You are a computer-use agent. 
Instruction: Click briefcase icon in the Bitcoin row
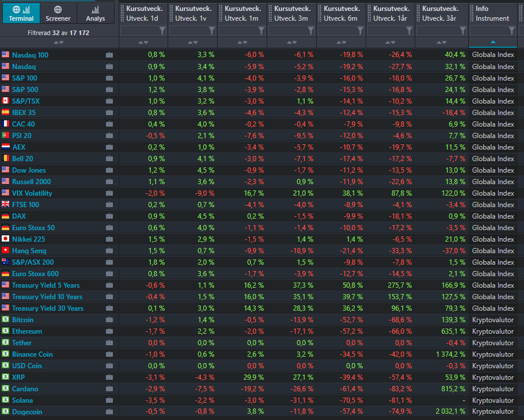pyautogui.click(x=109, y=320)
